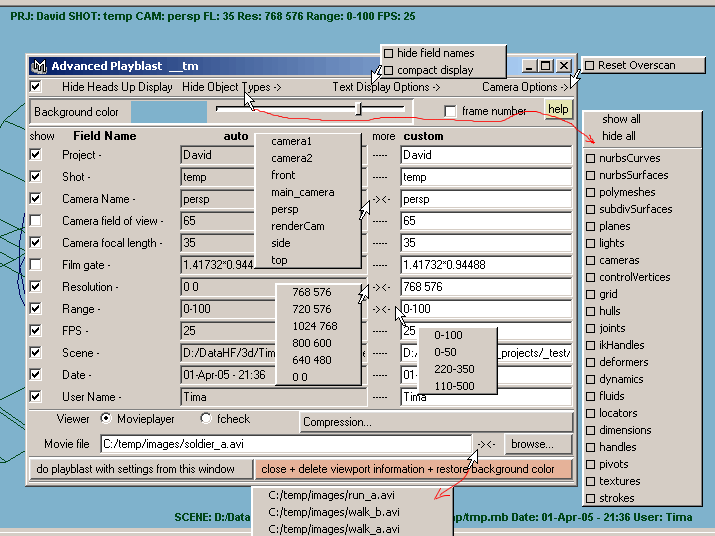
Task: Enable the frame number checkbox
Action: click(x=450, y=111)
